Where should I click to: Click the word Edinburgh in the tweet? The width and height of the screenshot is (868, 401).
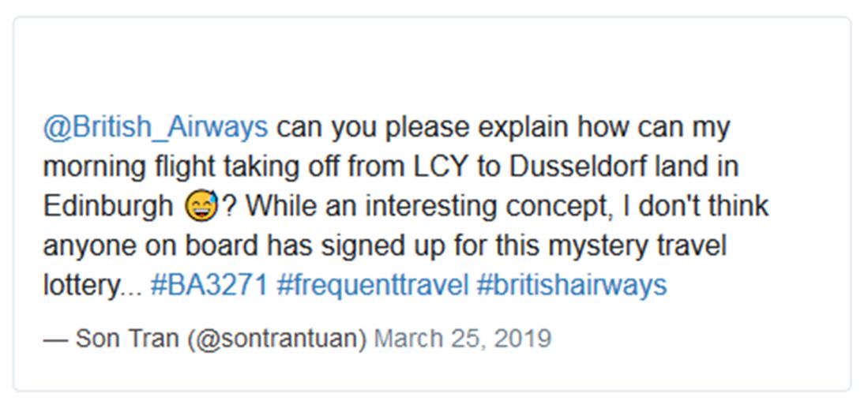click(x=108, y=207)
